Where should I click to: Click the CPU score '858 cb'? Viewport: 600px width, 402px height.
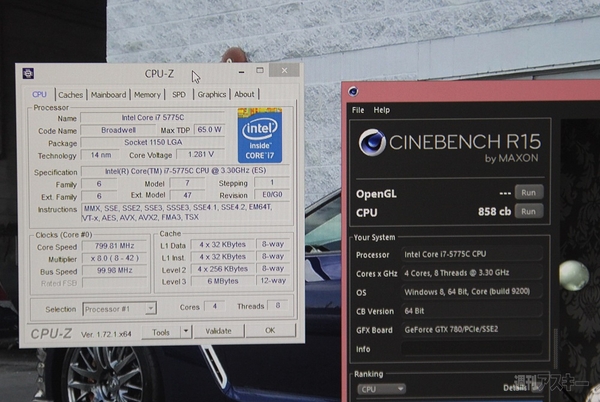click(x=494, y=212)
